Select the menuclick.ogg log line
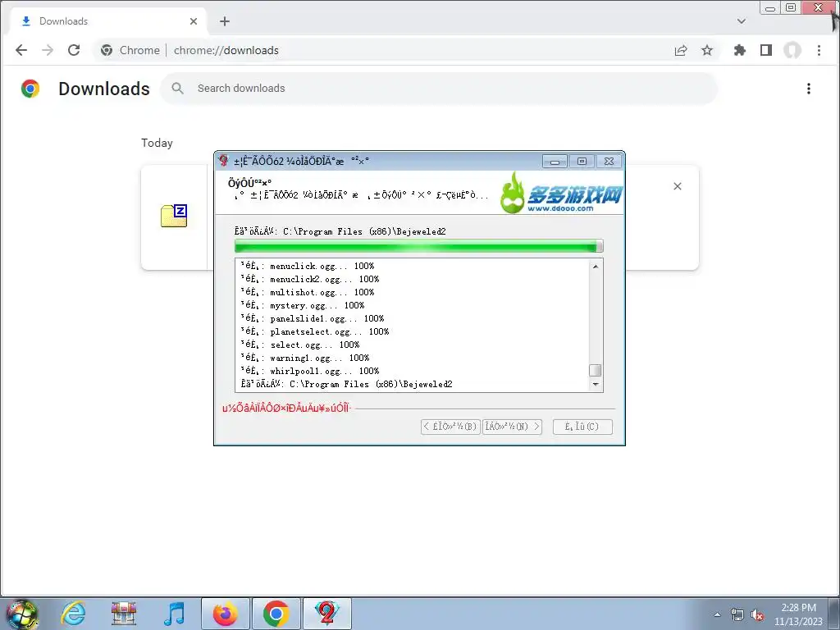840x630 pixels. pyautogui.click(x=308, y=266)
